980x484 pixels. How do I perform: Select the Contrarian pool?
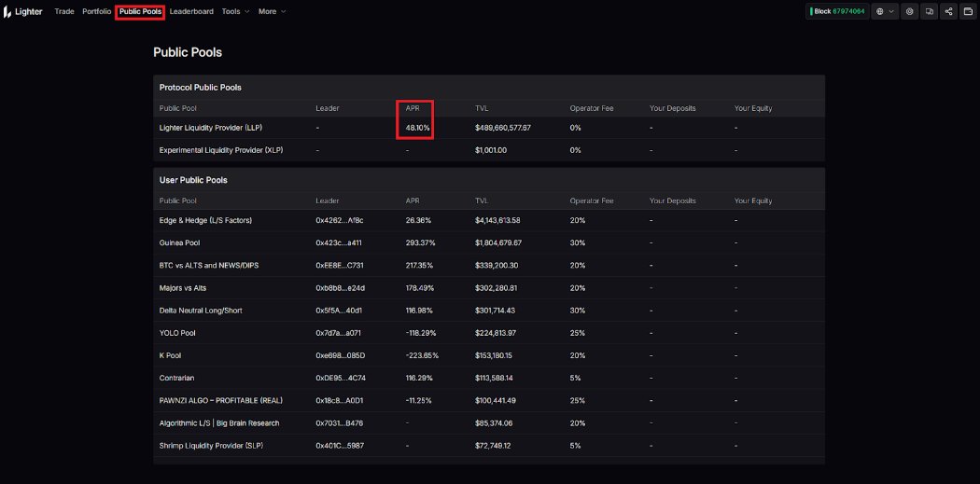[489, 378]
